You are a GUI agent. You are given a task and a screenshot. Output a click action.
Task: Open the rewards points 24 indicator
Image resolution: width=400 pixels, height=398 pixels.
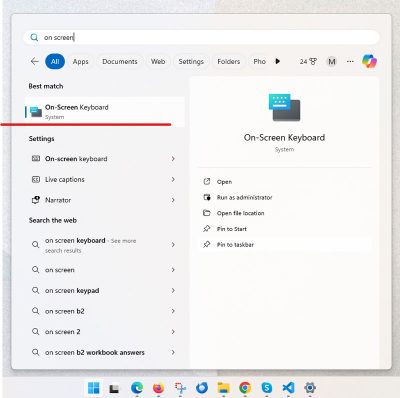pyautogui.click(x=308, y=61)
